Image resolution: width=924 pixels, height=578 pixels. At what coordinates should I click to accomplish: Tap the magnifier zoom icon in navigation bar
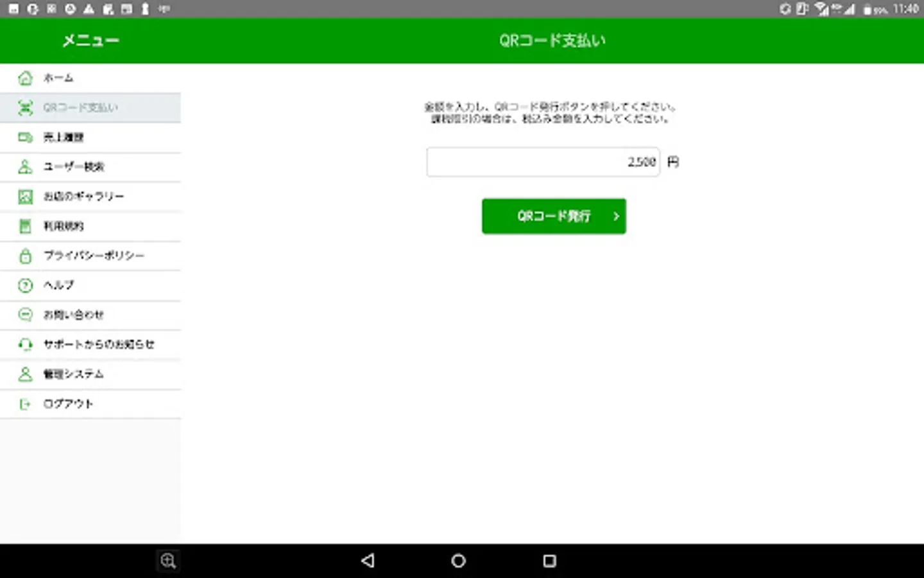coord(168,561)
